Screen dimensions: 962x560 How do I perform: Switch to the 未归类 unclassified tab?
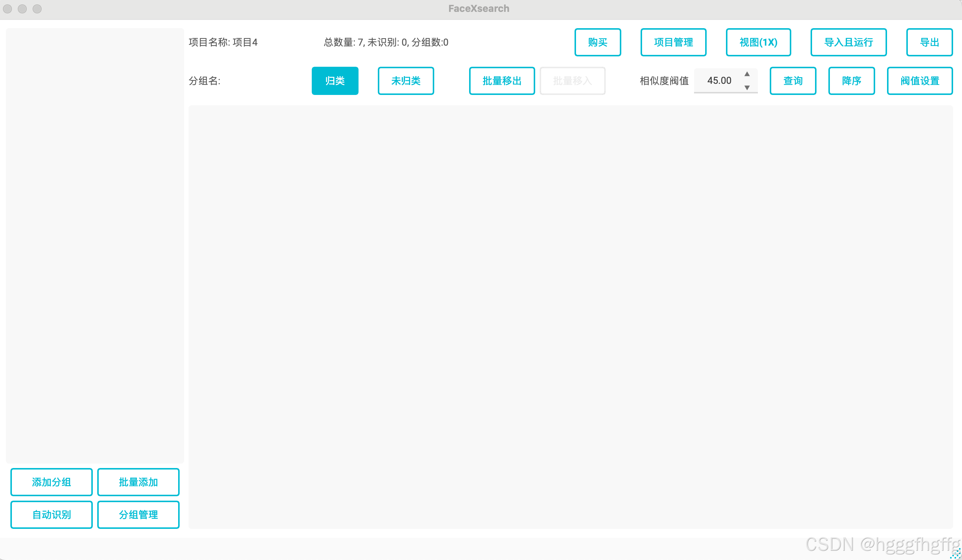405,81
